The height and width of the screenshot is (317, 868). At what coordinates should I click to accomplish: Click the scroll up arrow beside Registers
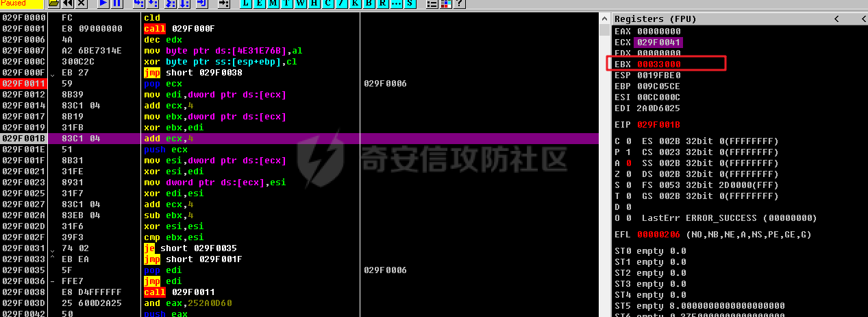coord(604,19)
